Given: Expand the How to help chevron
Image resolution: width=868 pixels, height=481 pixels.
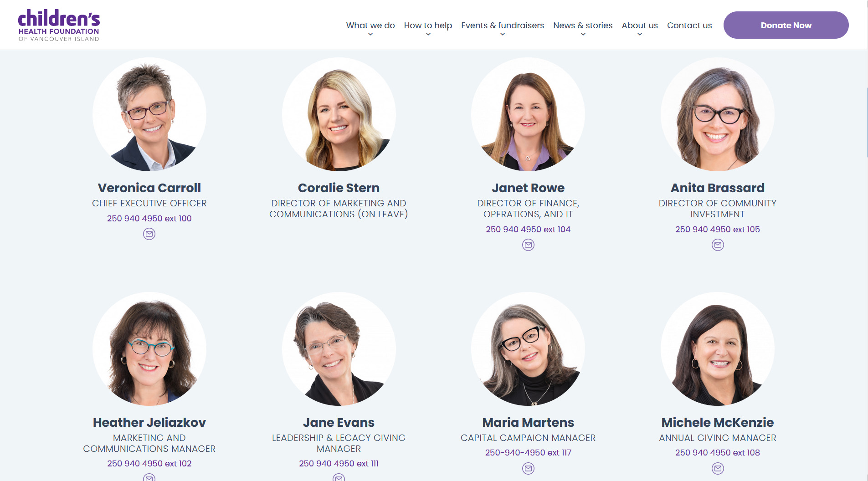Looking at the screenshot, I should (x=428, y=34).
